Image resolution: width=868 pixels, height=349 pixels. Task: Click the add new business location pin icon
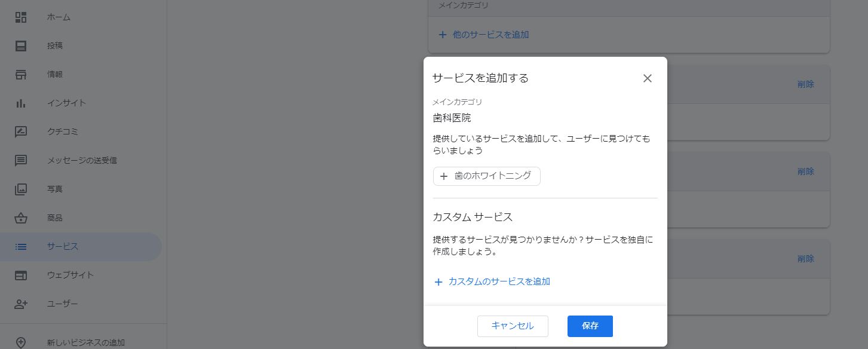tap(21, 342)
